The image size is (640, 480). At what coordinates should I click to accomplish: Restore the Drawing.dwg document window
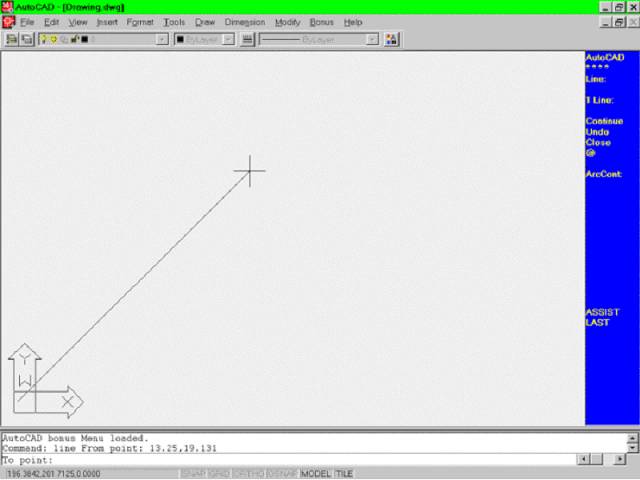(619, 22)
